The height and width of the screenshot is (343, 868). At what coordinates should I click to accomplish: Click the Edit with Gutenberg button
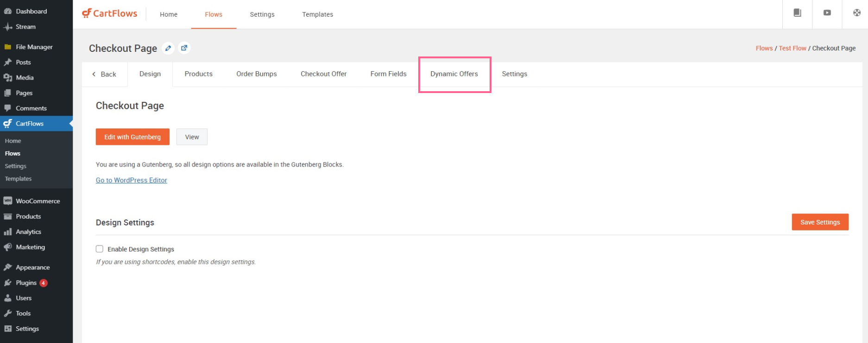point(132,137)
